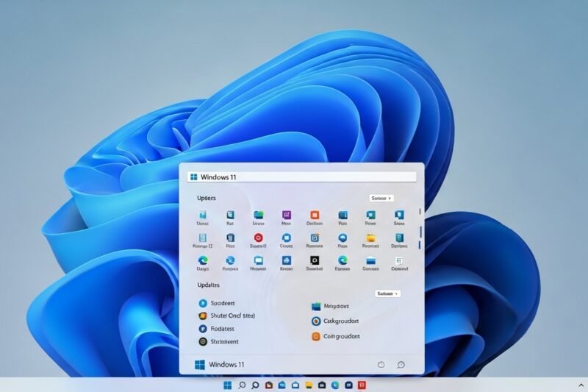The height and width of the screenshot is (392, 588).
Task: Open the Edge browser taskbar icon
Action: [335, 385]
